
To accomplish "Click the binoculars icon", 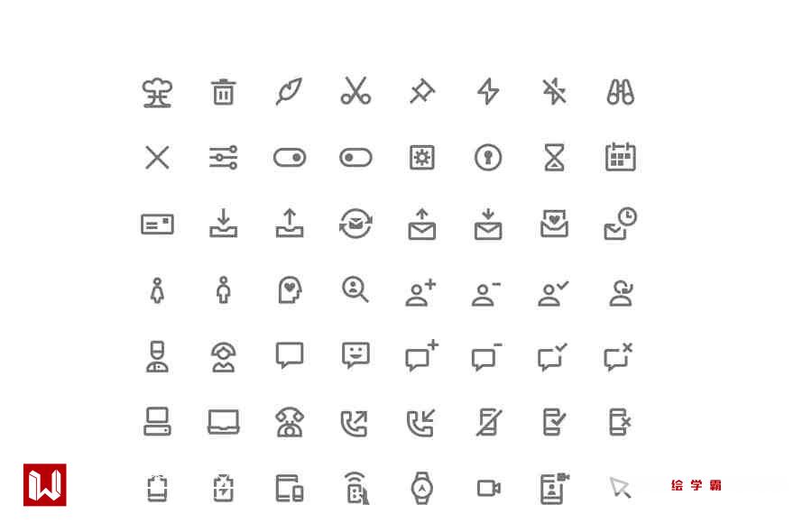I will (621, 92).
